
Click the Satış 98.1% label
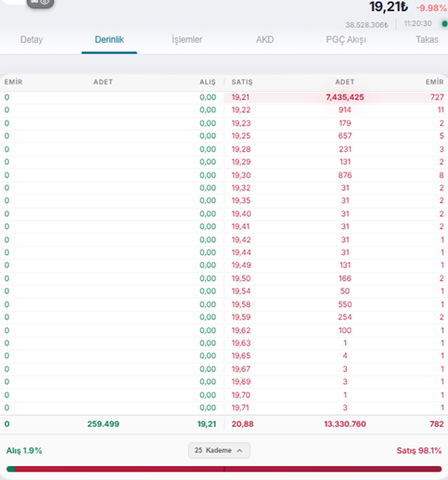tap(419, 450)
